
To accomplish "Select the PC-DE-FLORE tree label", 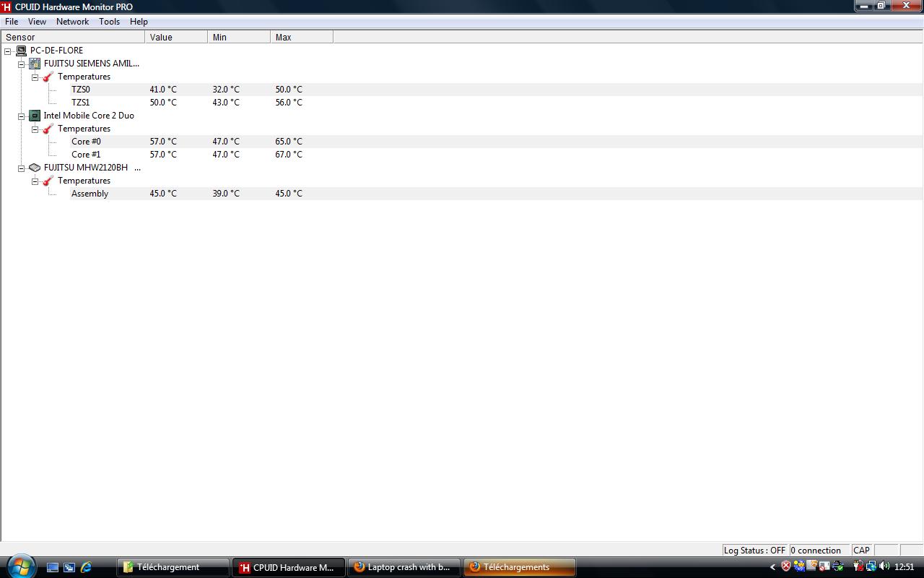I will (x=56, y=51).
